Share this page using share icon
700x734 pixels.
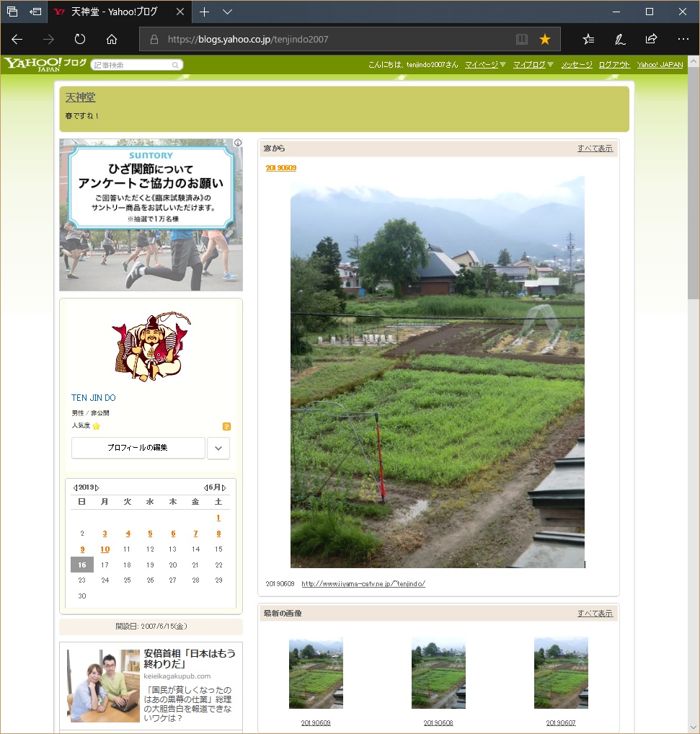click(x=651, y=39)
